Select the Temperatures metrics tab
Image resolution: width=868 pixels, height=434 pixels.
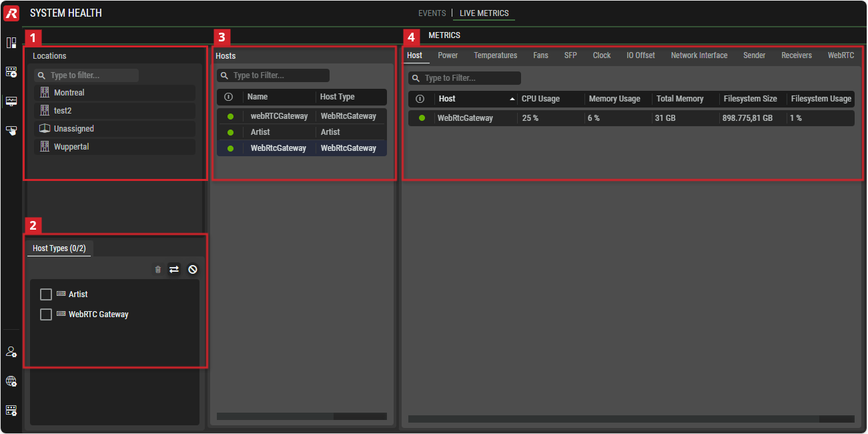pyautogui.click(x=496, y=55)
